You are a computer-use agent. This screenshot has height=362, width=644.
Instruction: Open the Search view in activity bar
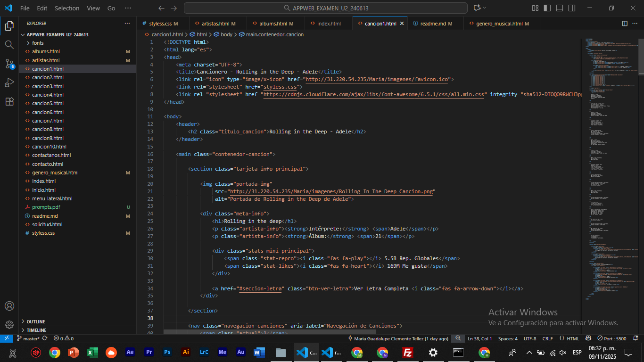click(x=9, y=44)
